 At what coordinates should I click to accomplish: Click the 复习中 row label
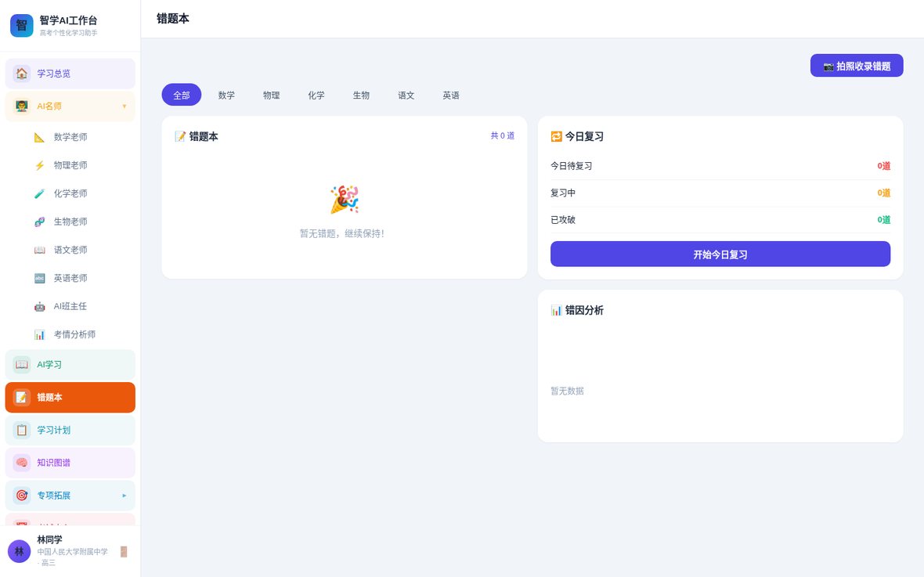click(x=563, y=193)
